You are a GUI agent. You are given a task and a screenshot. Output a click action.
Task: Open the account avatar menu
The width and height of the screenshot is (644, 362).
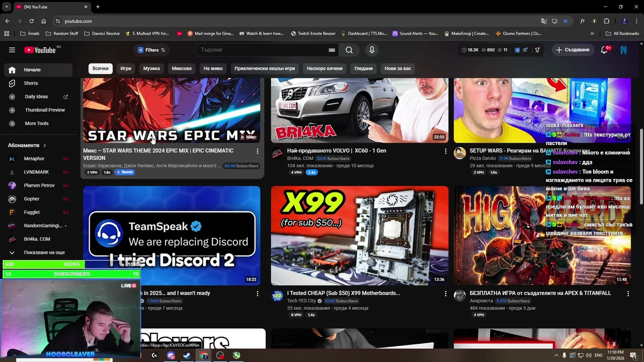coord(623,50)
